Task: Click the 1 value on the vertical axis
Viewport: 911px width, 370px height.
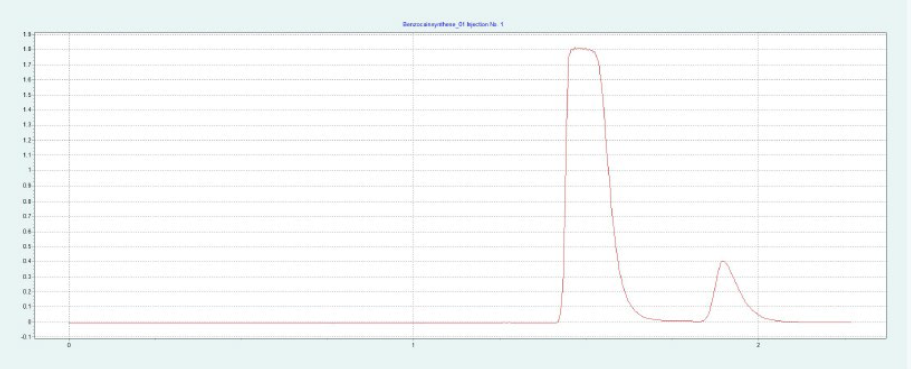Action: tap(29, 171)
